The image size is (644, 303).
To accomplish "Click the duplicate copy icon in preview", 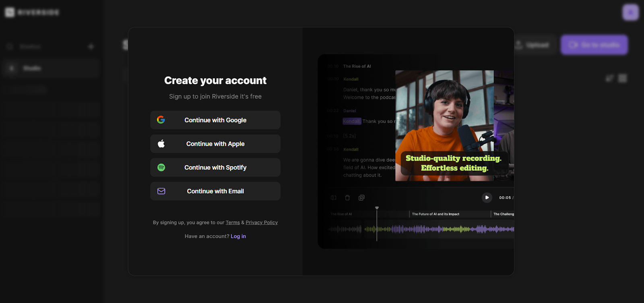I will click(361, 198).
